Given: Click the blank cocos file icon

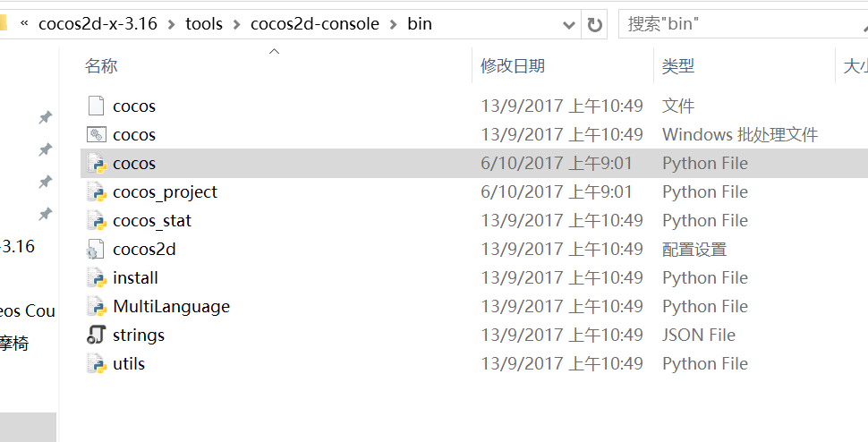Looking at the screenshot, I should tap(96, 106).
